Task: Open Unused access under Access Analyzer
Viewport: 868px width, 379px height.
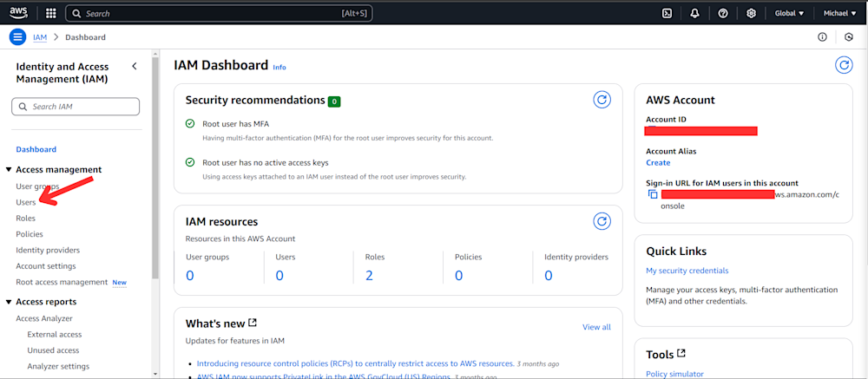Action: point(53,350)
